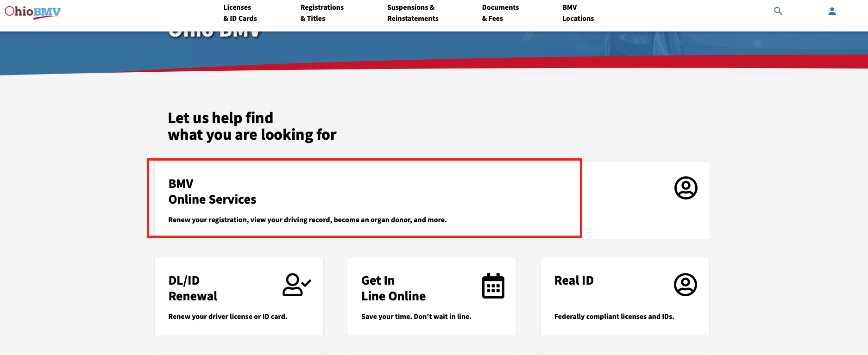Open the BMV Locations menu

(x=578, y=13)
